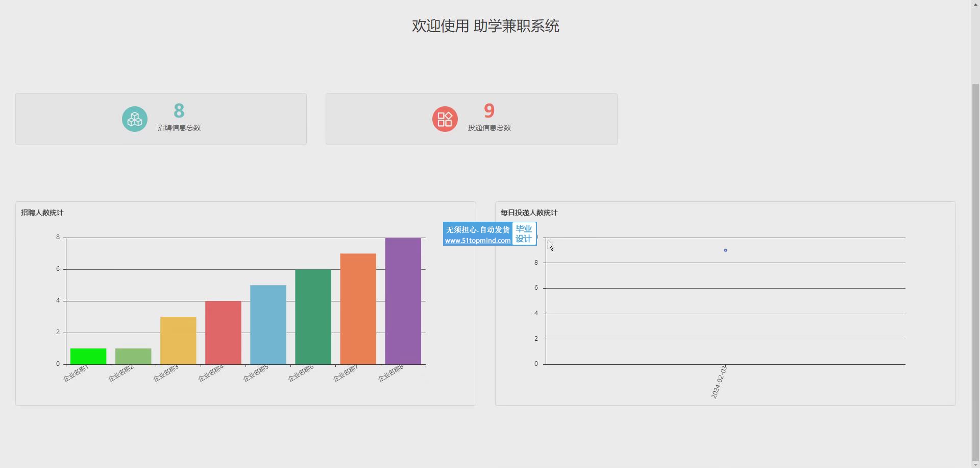This screenshot has width=980, height=468.
Task: Click the 企业名称8 axis label
Action: click(x=391, y=373)
